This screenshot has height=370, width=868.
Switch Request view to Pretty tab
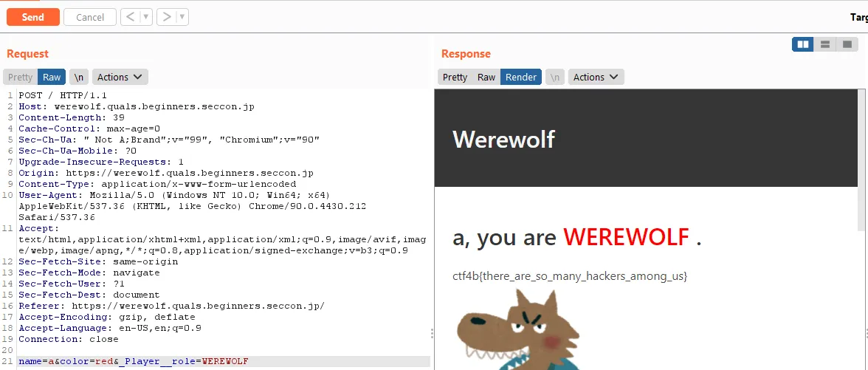[x=20, y=77]
